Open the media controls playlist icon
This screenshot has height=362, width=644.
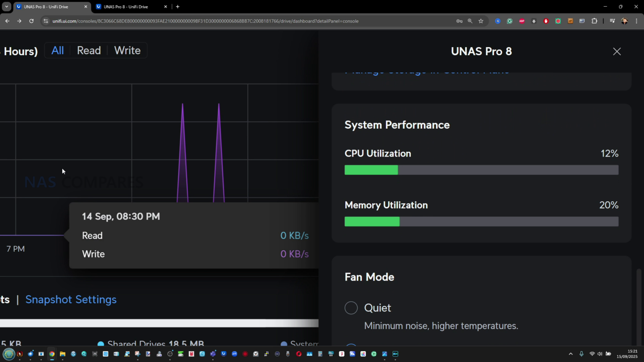click(612, 21)
